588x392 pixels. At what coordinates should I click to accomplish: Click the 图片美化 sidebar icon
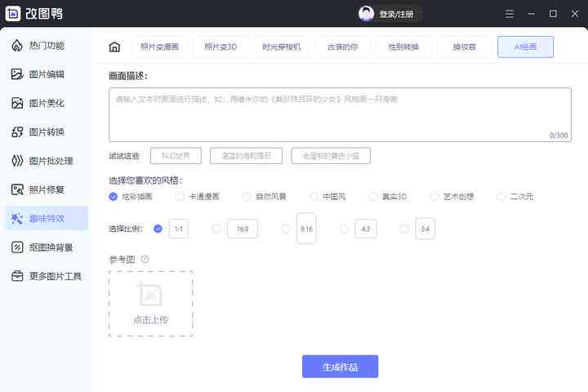(x=17, y=103)
